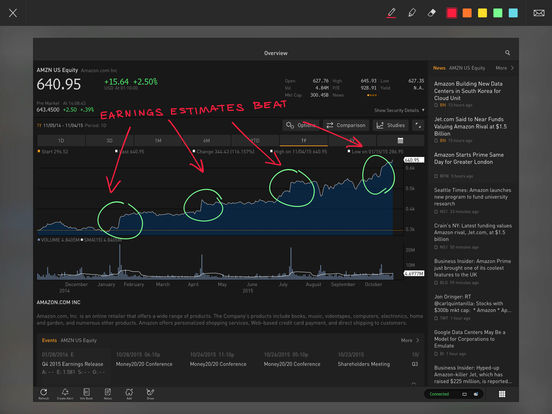552x414 pixels.
Task: Open the grid menu icon at bottom right
Action: [x=502, y=394]
